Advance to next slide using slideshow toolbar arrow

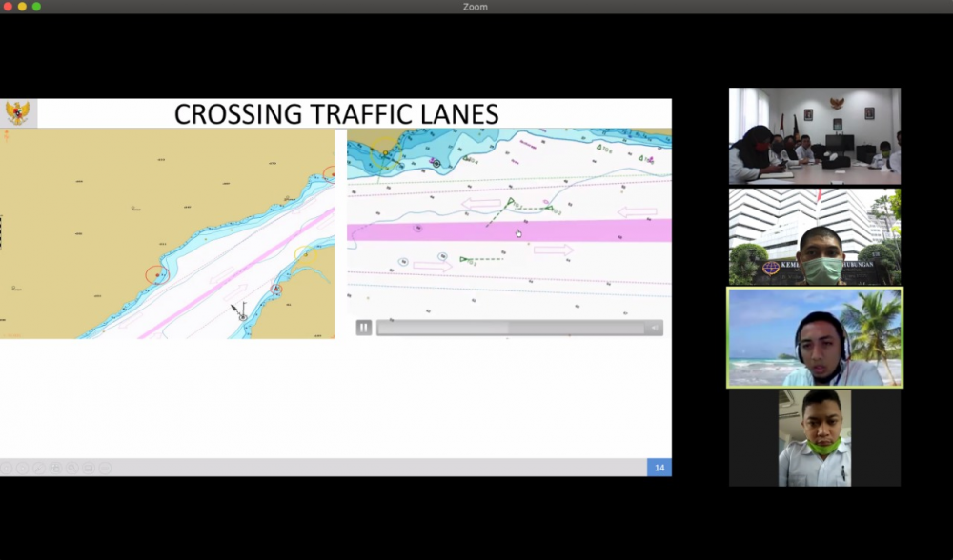23,469
